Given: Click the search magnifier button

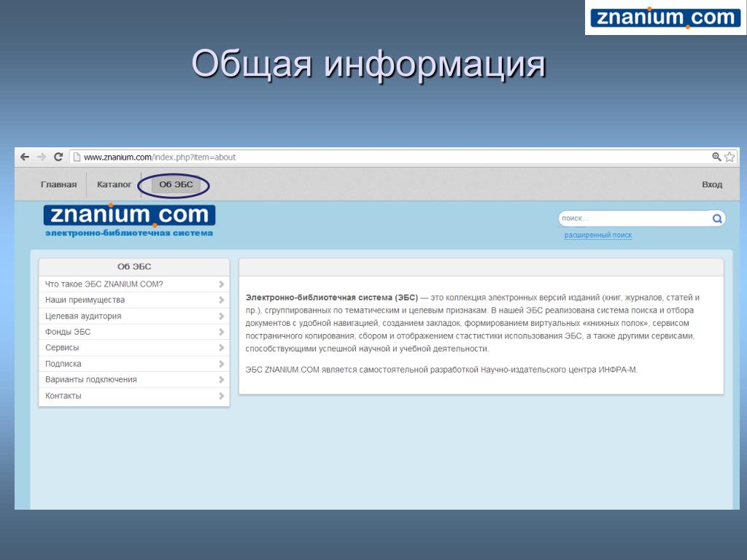Looking at the screenshot, I should 717,219.
